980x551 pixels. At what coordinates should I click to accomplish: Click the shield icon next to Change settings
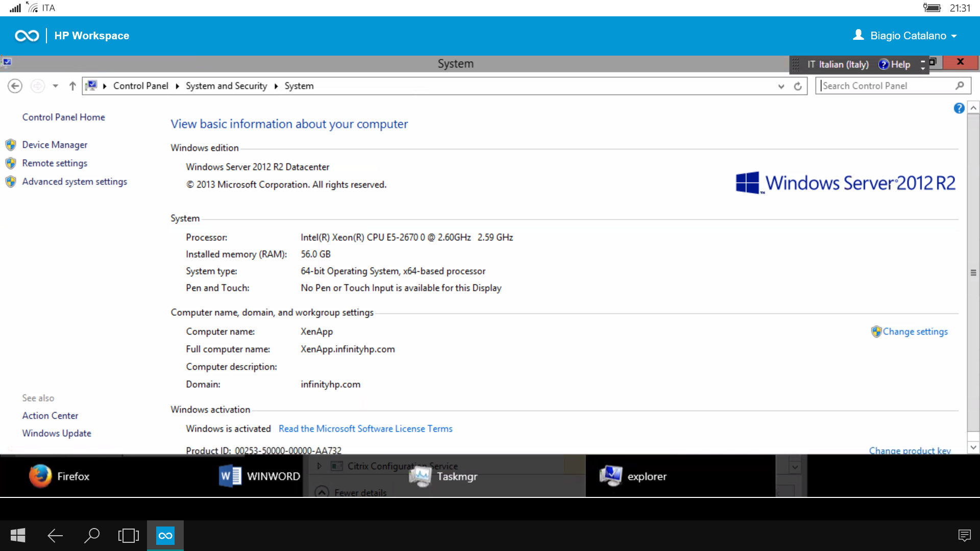pyautogui.click(x=876, y=332)
